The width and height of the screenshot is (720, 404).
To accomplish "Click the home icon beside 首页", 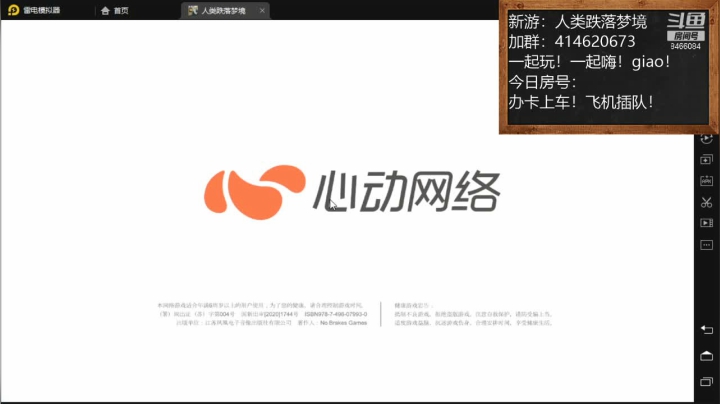I will 105,11.
